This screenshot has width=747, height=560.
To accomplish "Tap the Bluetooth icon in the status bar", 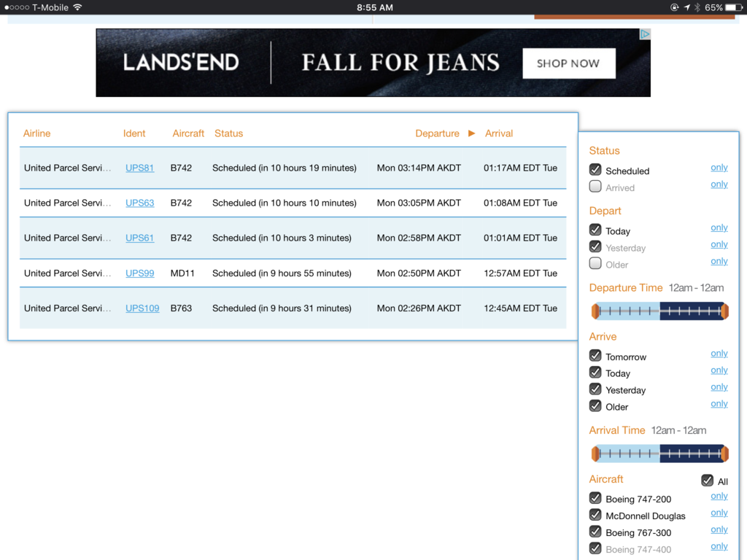I will coord(697,7).
